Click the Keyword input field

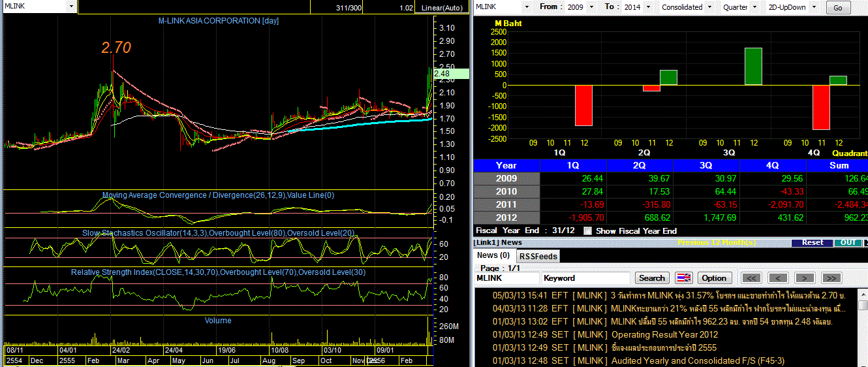(585, 278)
